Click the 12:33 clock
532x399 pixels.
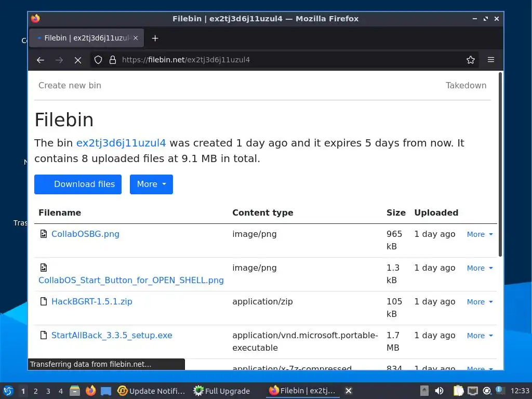[x=520, y=391]
